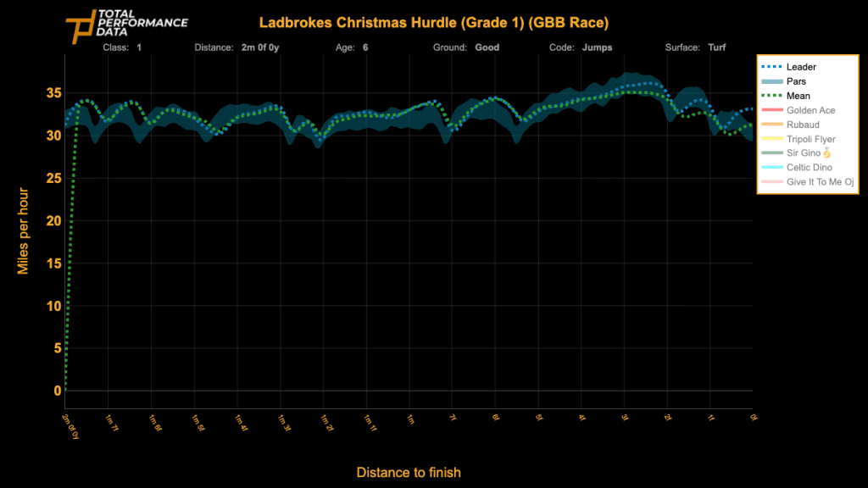Click the medal emoji beside Sir Gino
868x488 pixels.
pyautogui.click(x=827, y=152)
